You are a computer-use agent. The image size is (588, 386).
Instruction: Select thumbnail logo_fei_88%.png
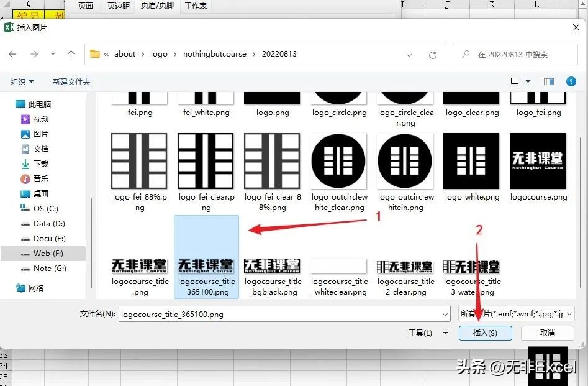[140, 161]
